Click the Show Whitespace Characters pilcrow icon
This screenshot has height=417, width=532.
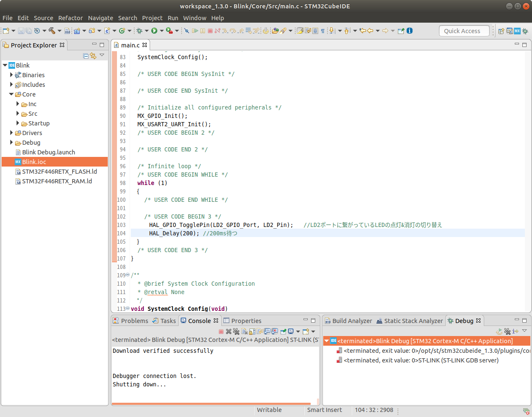(x=323, y=31)
